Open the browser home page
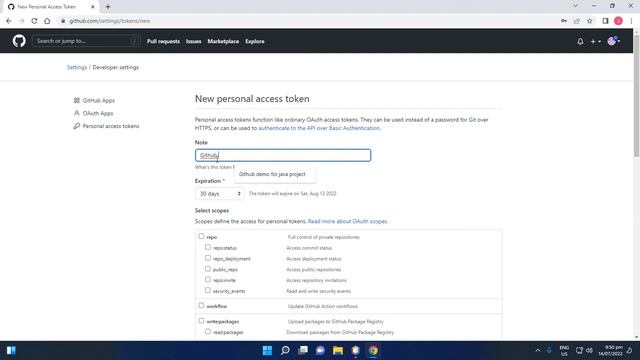640x360 pixels. pos(47,21)
